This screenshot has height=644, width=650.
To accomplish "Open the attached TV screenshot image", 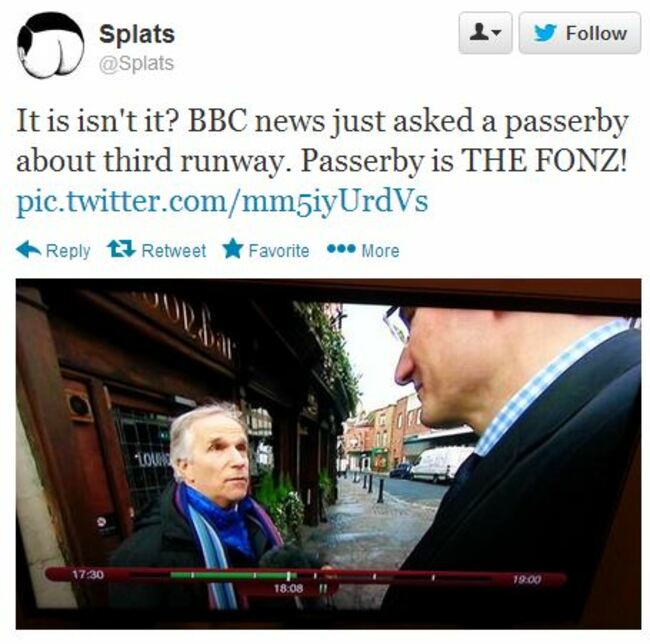I will pos(328,454).
